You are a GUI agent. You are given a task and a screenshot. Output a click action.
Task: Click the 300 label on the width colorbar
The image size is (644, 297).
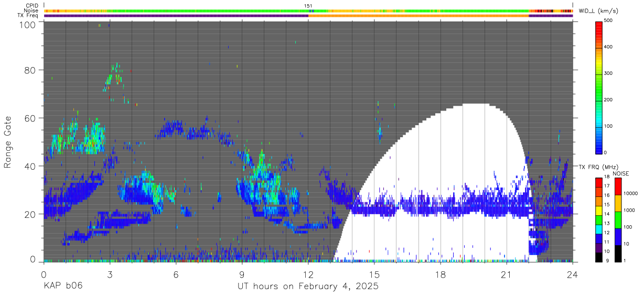[x=609, y=73]
